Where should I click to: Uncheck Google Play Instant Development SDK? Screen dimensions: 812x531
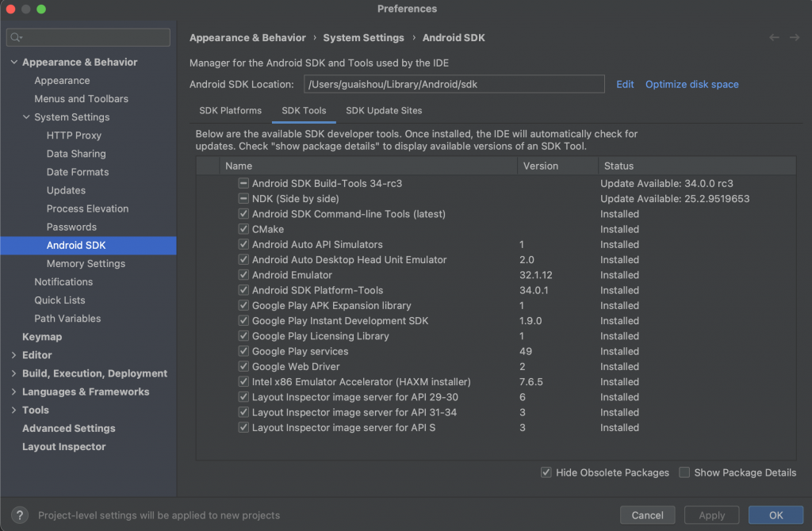click(243, 320)
